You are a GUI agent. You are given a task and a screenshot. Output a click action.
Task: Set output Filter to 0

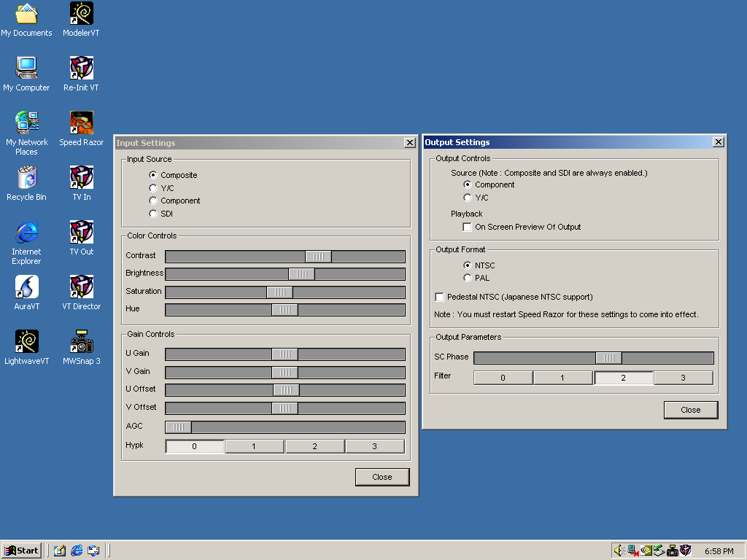[x=503, y=378]
